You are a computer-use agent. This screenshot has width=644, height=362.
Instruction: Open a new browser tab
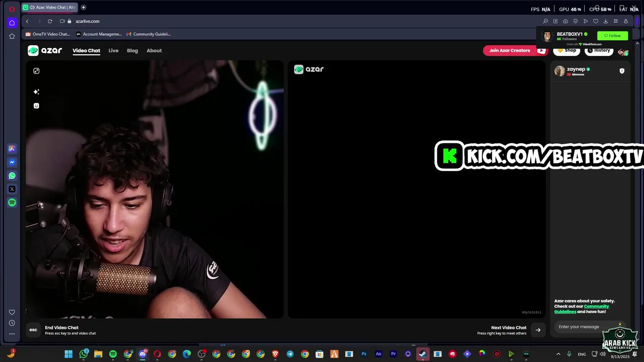coord(84,8)
